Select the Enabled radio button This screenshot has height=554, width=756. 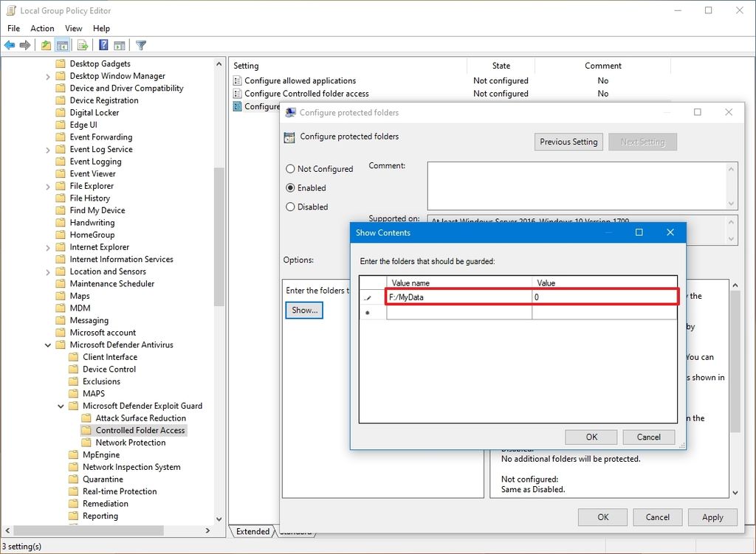pos(290,188)
